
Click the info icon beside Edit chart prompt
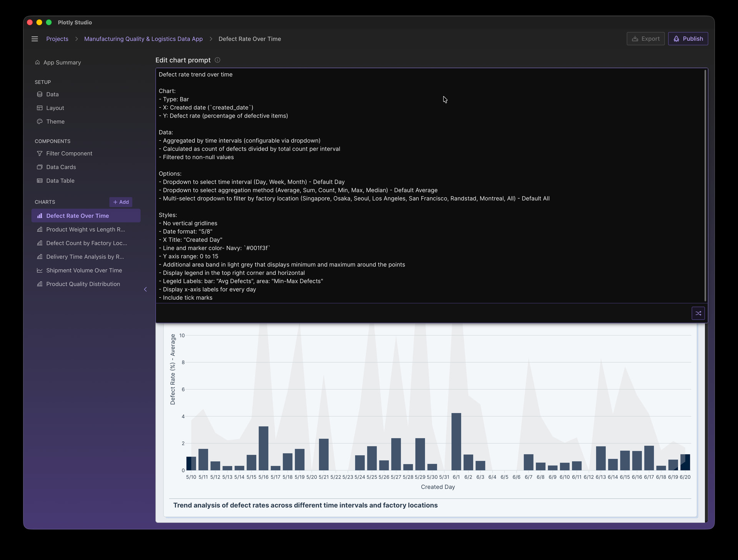point(217,60)
